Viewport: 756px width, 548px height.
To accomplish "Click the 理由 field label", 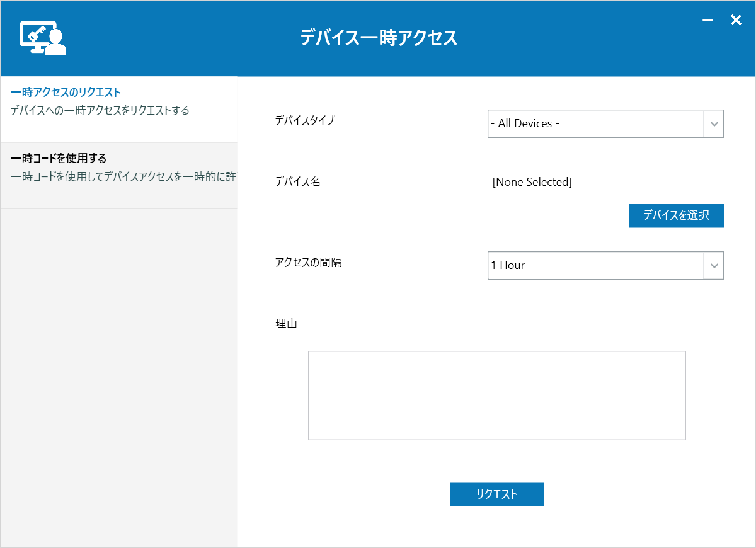I will (286, 324).
